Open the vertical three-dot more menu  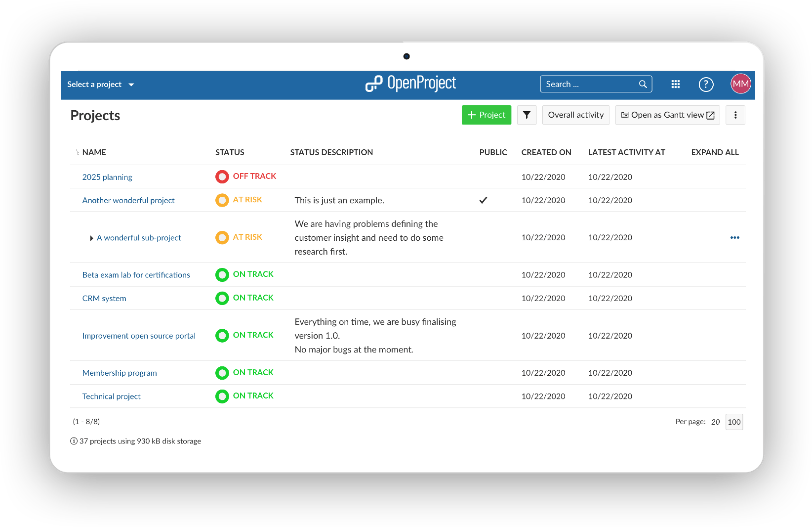coord(735,115)
